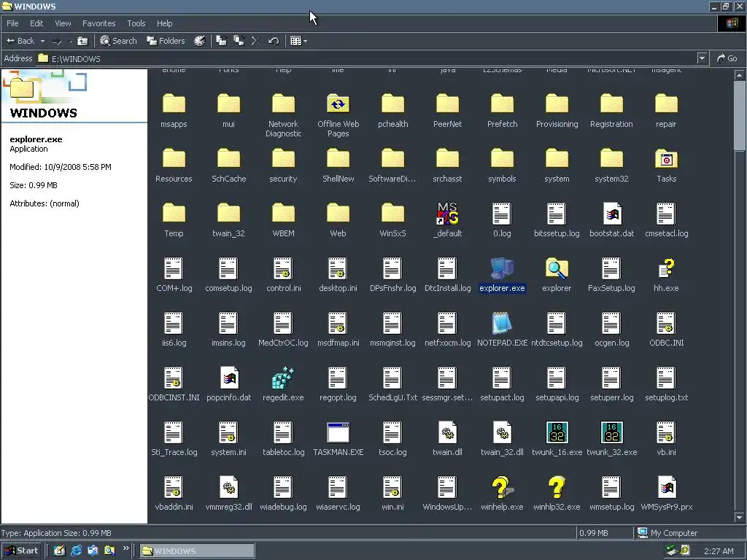The image size is (747, 560).
Task: Select the winhlp32.exe icon
Action: (557, 488)
